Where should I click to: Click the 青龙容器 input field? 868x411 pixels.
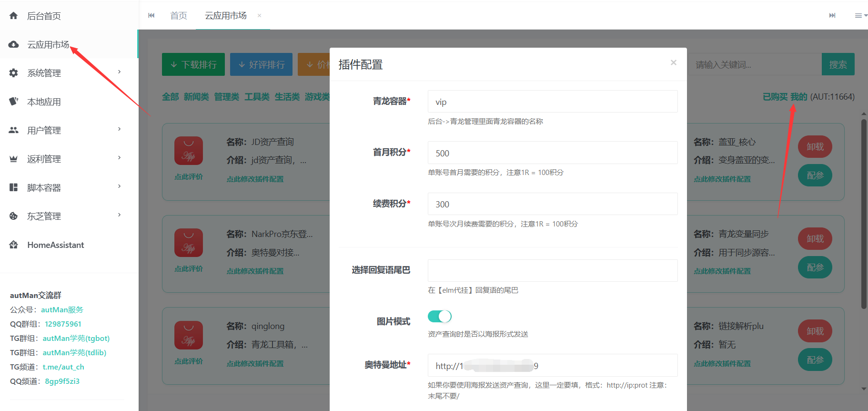coord(553,102)
